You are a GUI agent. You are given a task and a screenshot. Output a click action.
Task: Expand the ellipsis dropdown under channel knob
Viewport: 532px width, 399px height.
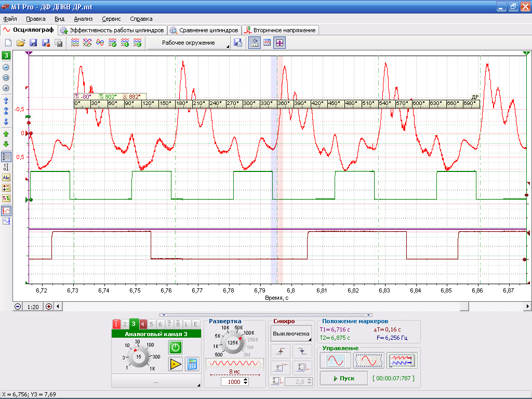[156, 381]
